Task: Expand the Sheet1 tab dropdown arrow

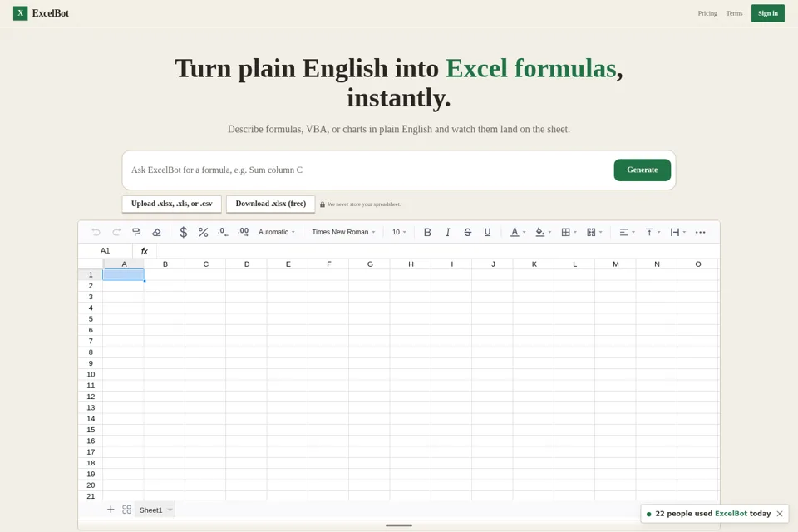Action: (x=170, y=510)
